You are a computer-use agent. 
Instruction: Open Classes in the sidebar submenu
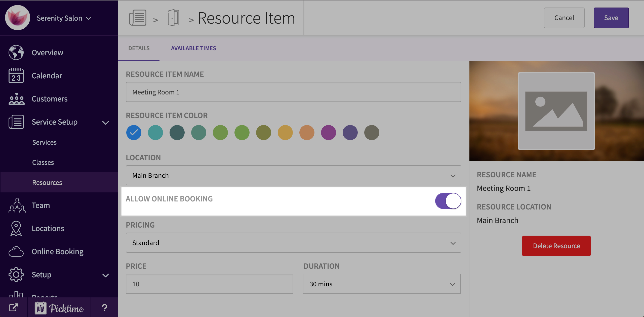coord(43,163)
